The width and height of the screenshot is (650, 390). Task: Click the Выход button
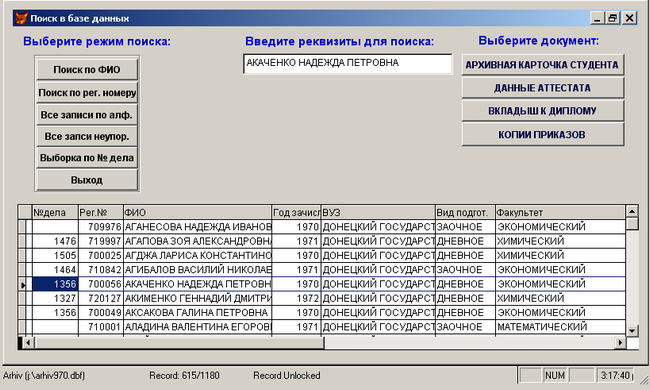point(87,180)
